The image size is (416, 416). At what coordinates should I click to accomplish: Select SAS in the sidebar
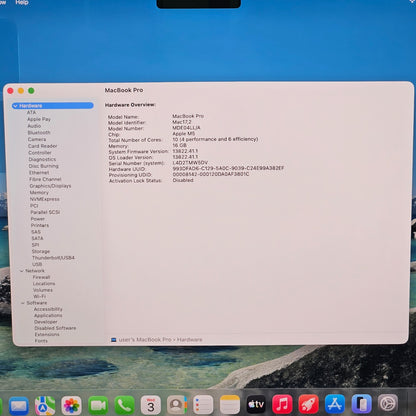tap(36, 232)
